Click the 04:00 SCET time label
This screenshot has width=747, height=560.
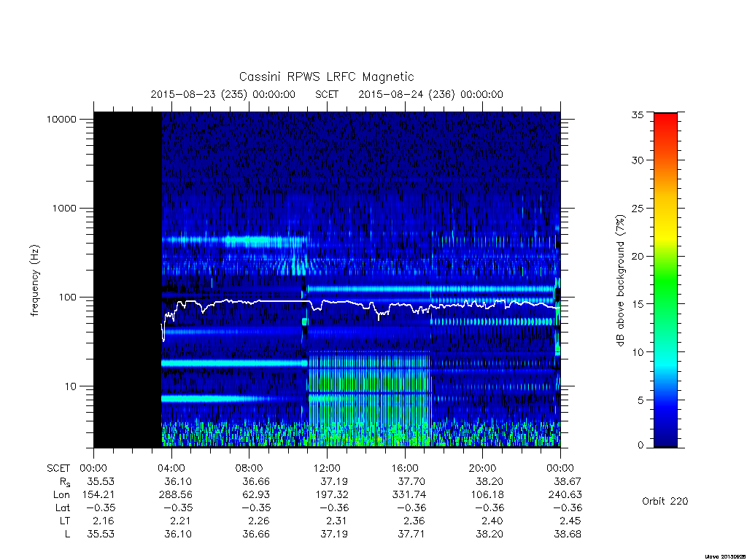coord(171,468)
